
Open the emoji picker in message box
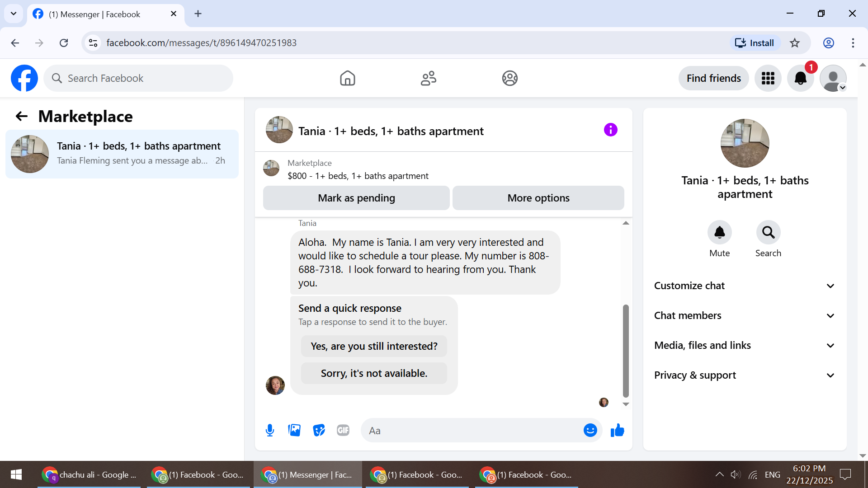[x=590, y=430]
